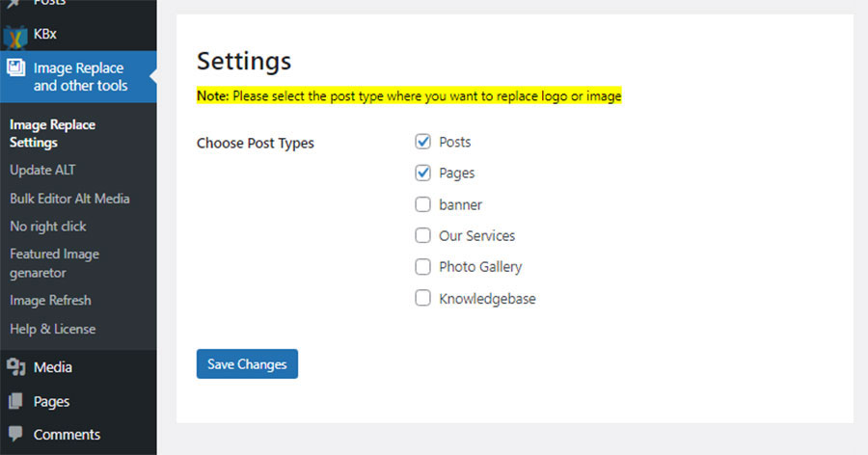Open Bulk Editor Alt Media
868x455 pixels.
pos(69,199)
